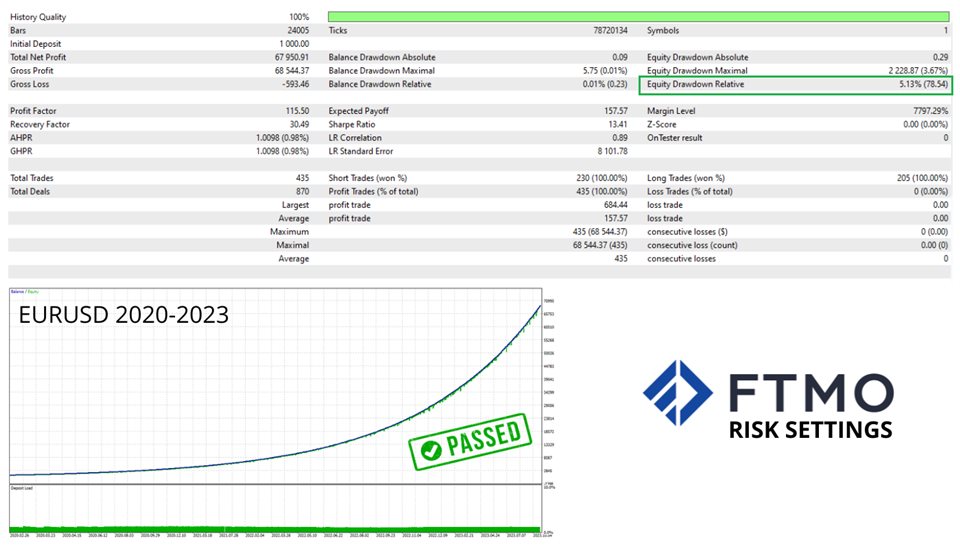The image size is (960, 548).
Task: Select Total Deals value 870
Action: [x=302, y=192]
